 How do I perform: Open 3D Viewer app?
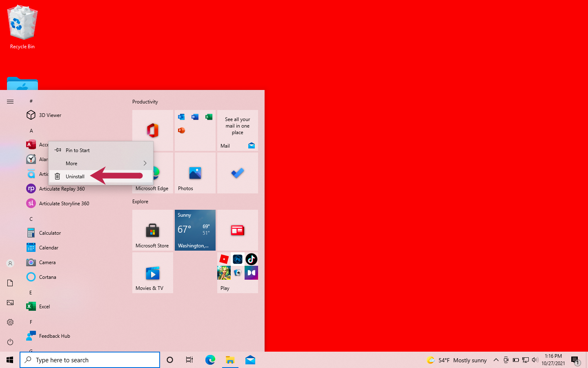pyautogui.click(x=44, y=115)
